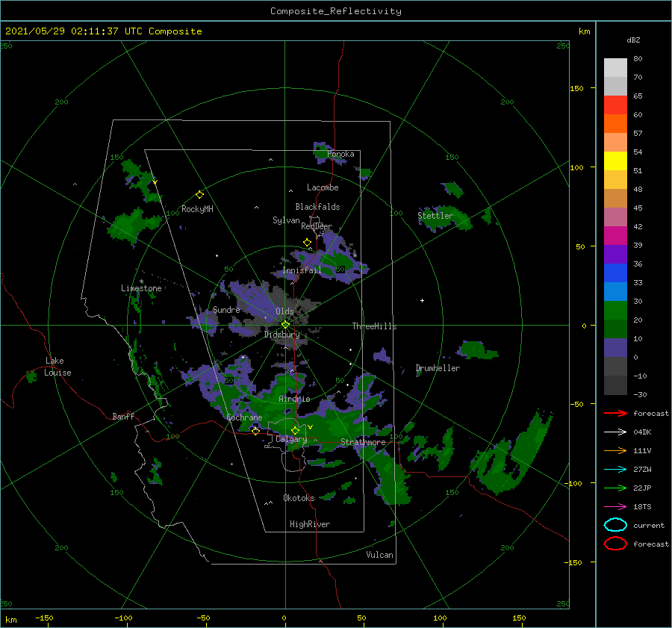Click the Vulcan label
672x628 pixels.
380,555
